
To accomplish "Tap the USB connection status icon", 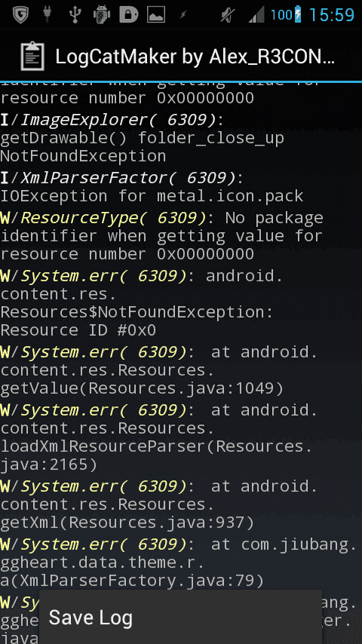I will [x=74, y=15].
